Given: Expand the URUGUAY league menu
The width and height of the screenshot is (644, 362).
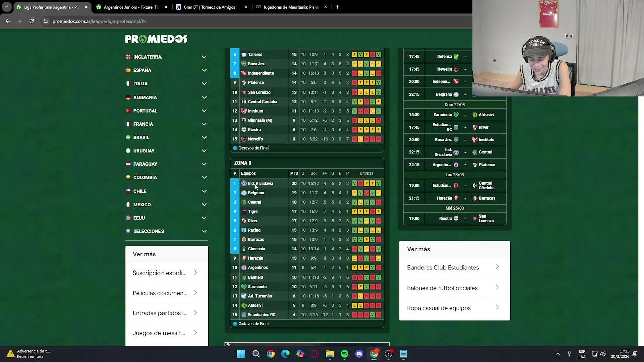Looking at the screenshot, I should (167, 151).
